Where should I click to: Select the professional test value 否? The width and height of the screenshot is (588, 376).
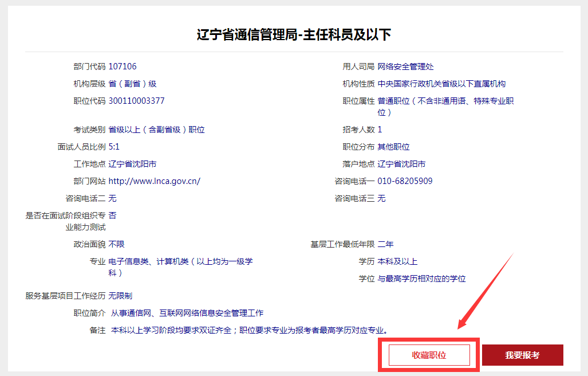112,216
